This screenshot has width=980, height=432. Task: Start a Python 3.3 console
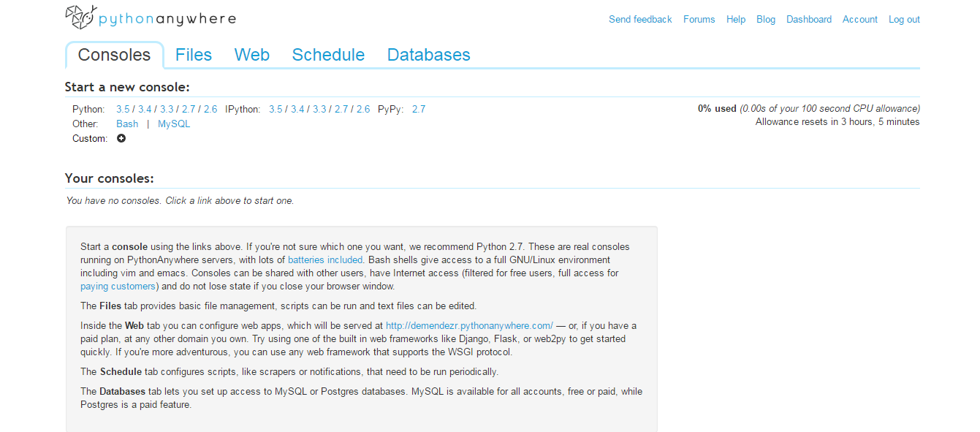pos(167,109)
